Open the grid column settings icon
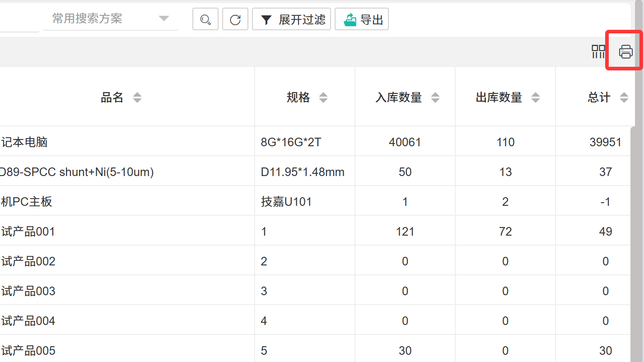The image size is (644, 362). (x=598, y=51)
